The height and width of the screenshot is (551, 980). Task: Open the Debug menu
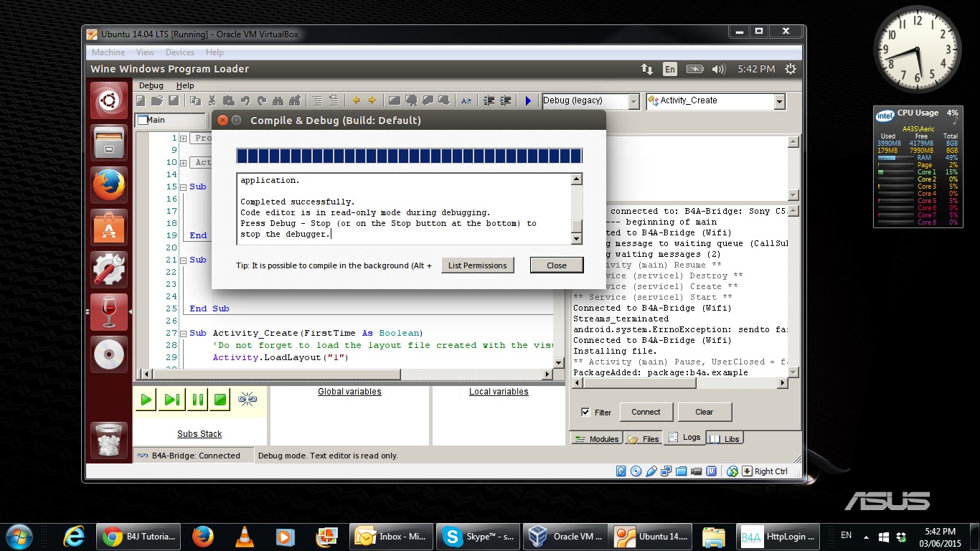(151, 85)
